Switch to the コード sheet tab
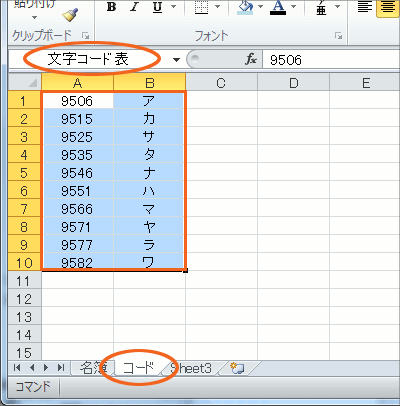Image resolution: width=400 pixels, height=406 pixels. tap(138, 368)
